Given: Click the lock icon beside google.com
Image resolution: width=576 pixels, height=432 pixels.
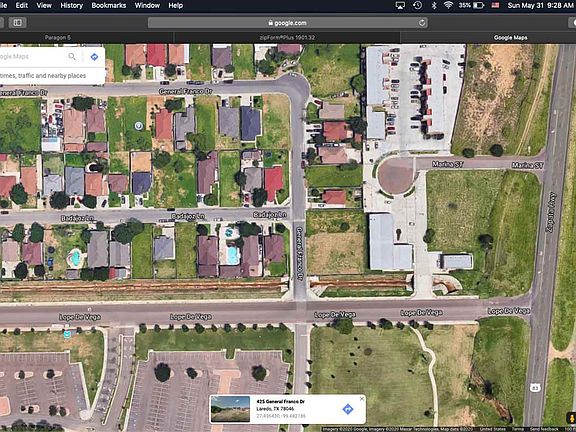Looking at the screenshot, I should click(x=270, y=23).
